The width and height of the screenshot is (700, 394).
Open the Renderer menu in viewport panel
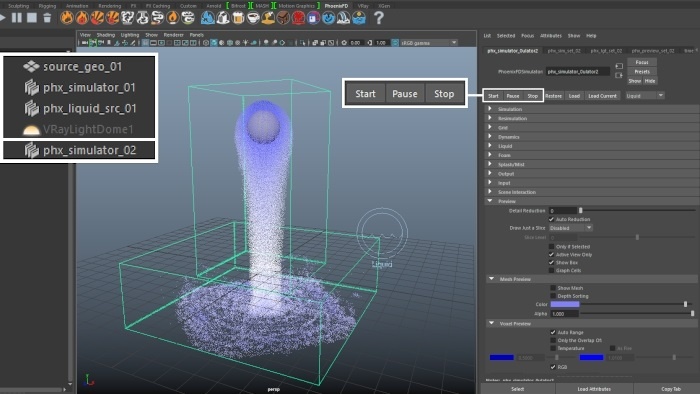[173, 35]
